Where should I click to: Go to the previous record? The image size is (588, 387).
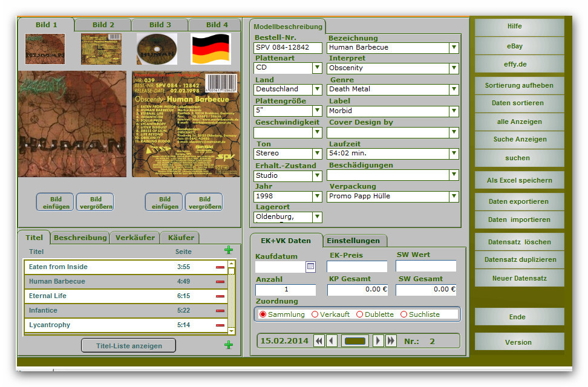(331, 341)
